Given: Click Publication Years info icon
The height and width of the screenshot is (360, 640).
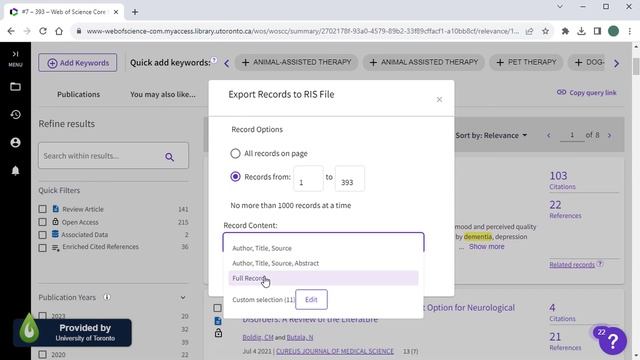Looking at the screenshot, I should pos(107,297).
